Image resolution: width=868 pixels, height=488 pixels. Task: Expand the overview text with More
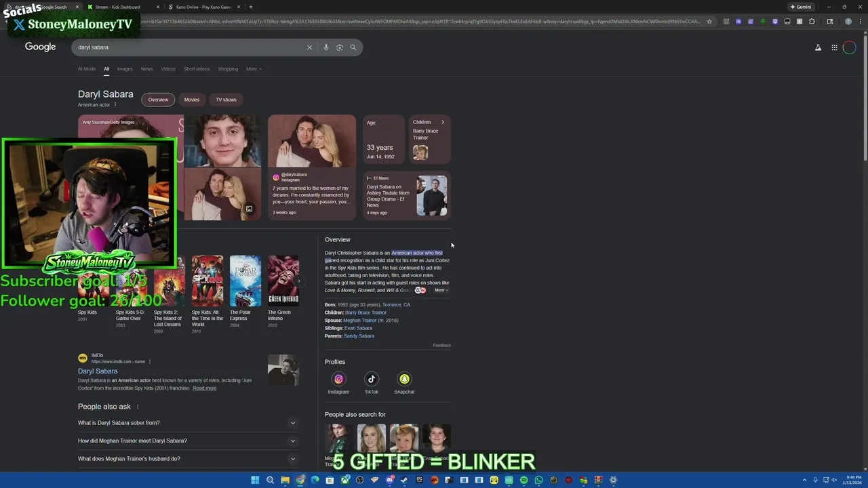point(441,290)
